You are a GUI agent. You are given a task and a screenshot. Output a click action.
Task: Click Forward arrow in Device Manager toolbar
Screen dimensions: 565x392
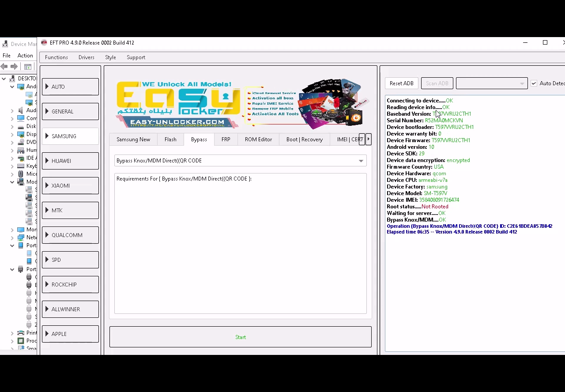[x=14, y=67]
